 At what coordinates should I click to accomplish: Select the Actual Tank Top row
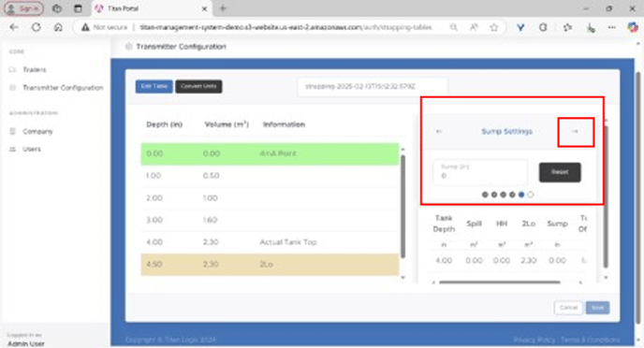pos(270,242)
